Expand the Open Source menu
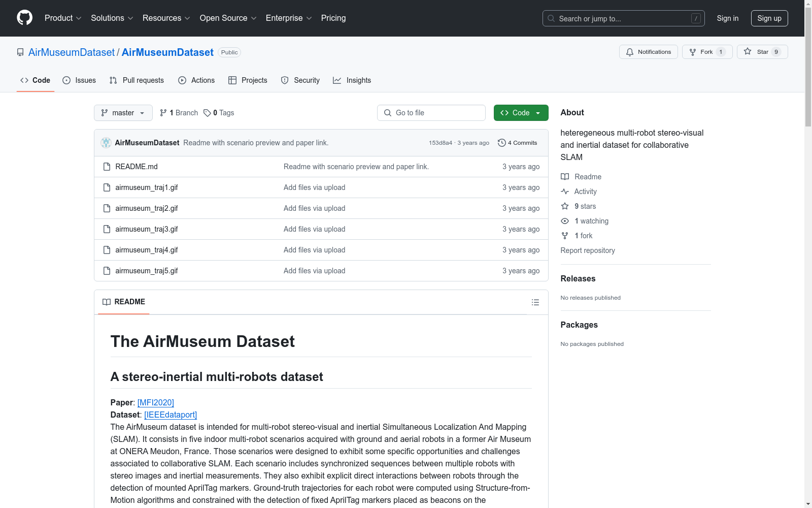 click(228, 18)
